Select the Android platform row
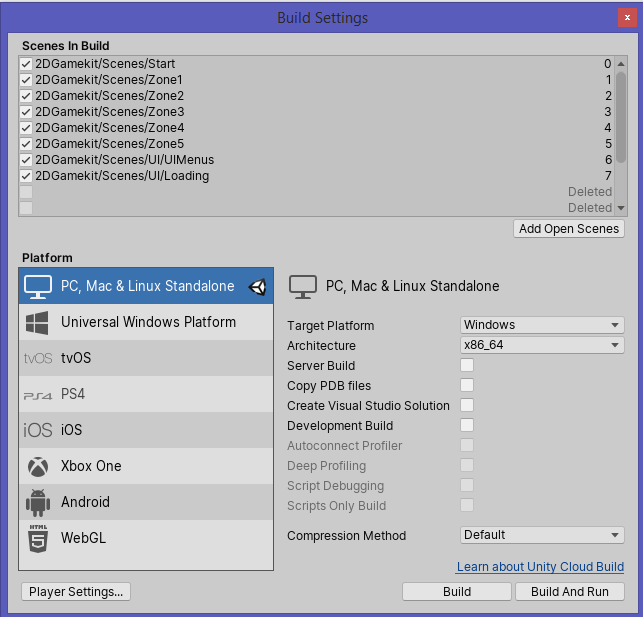 click(x=146, y=503)
